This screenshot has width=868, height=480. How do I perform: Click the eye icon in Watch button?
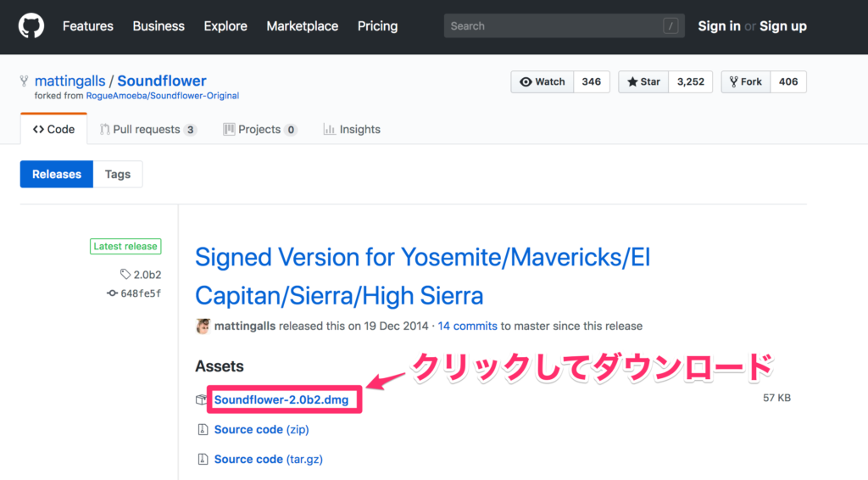point(526,82)
